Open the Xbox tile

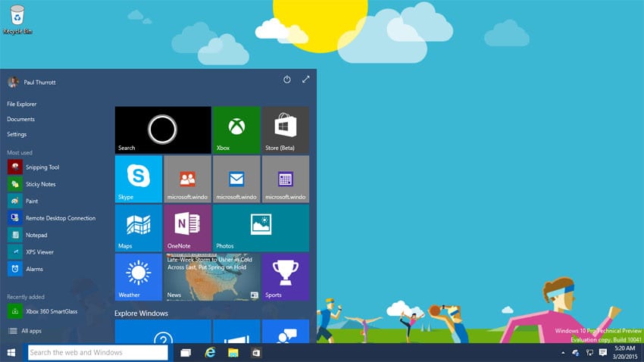(236, 130)
